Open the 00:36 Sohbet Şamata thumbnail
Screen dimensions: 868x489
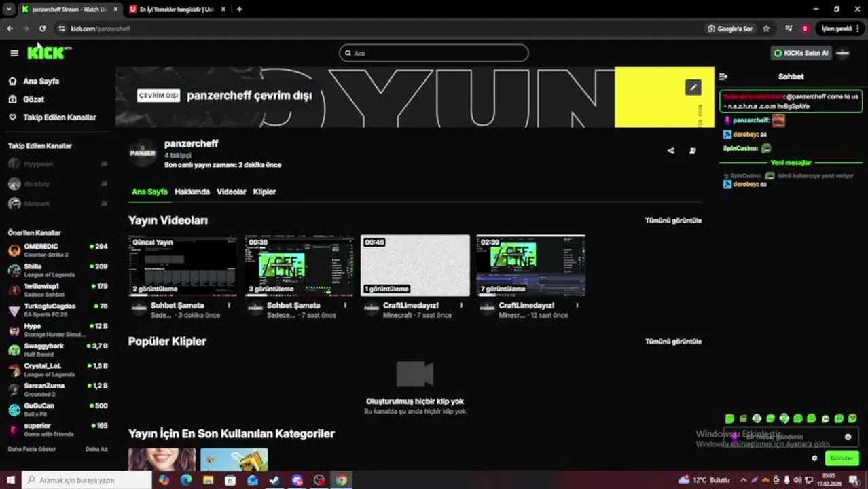click(x=299, y=266)
